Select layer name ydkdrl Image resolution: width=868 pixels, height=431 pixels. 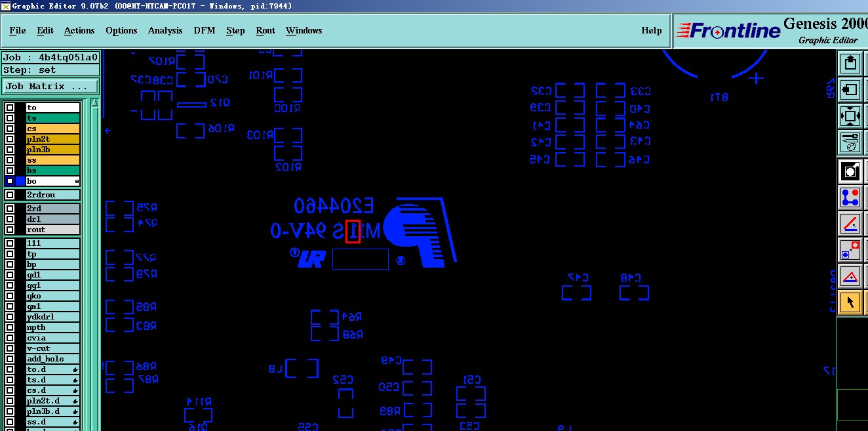coord(52,317)
